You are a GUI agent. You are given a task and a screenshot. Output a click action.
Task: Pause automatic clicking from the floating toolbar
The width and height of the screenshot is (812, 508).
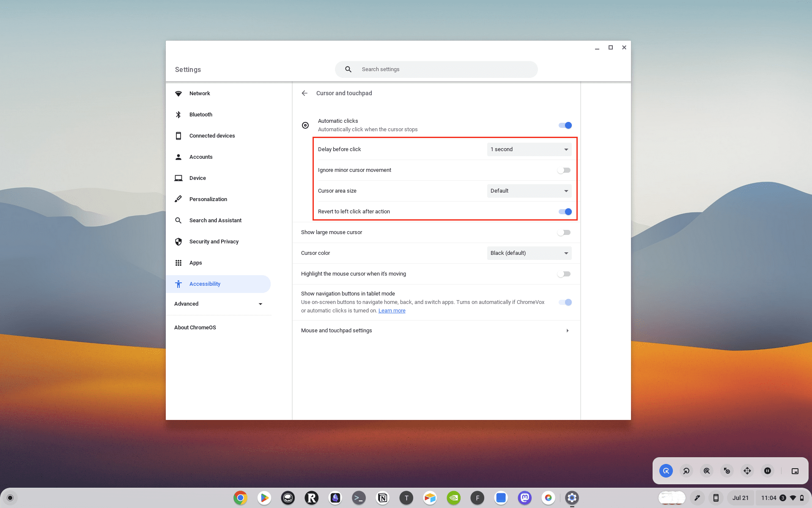tap(767, 470)
